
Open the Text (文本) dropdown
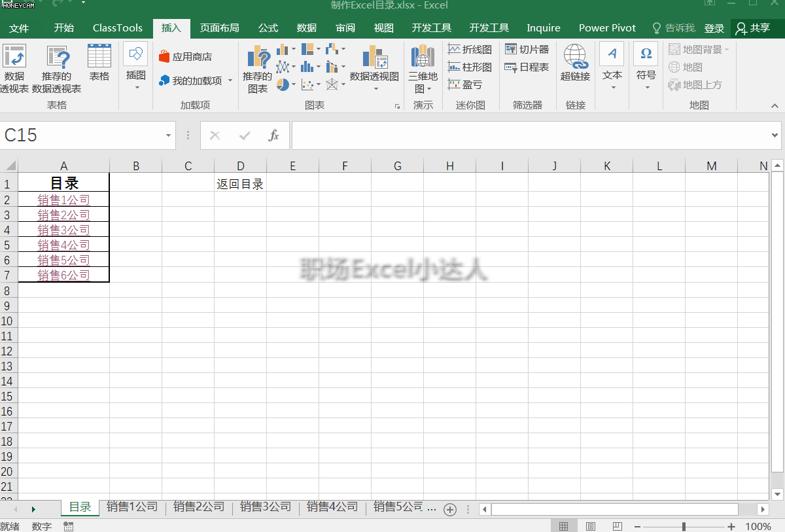[x=612, y=67]
